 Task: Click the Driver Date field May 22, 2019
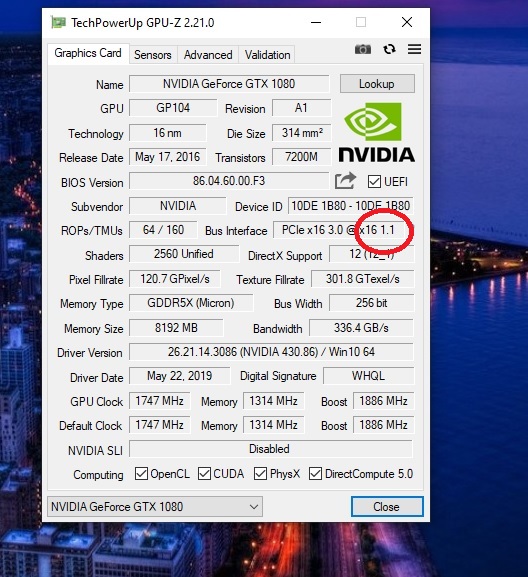tap(180, 376)
